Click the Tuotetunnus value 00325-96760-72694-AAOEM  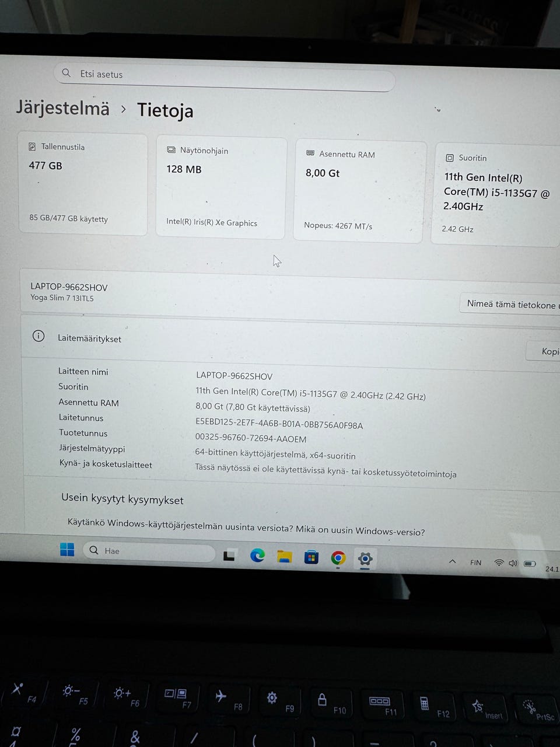[x=251, y=439]
